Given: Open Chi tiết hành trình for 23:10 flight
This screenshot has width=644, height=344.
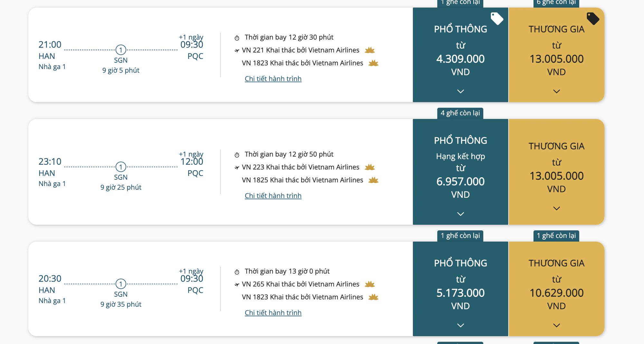Looking at the screenshot, I should pos(273,196).
